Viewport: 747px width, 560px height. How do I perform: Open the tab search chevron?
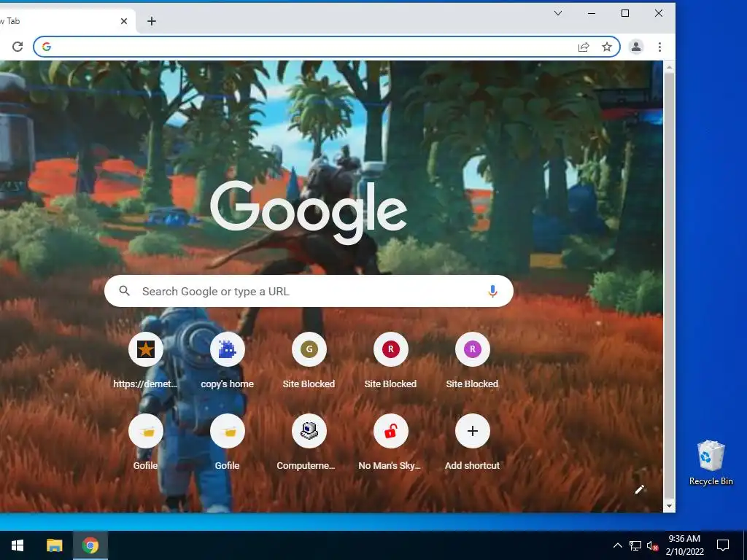point(558,13)
